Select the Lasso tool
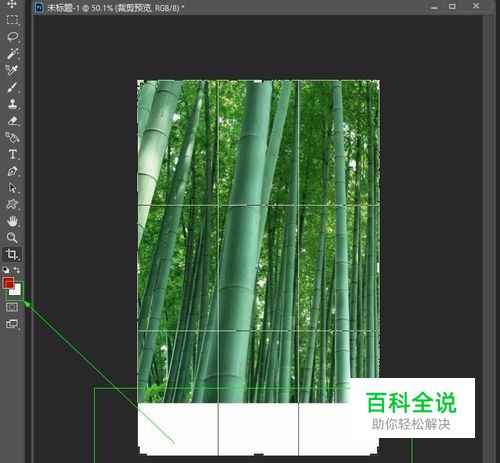This screenshot has height=463, width=500. (x=12, y=37)
